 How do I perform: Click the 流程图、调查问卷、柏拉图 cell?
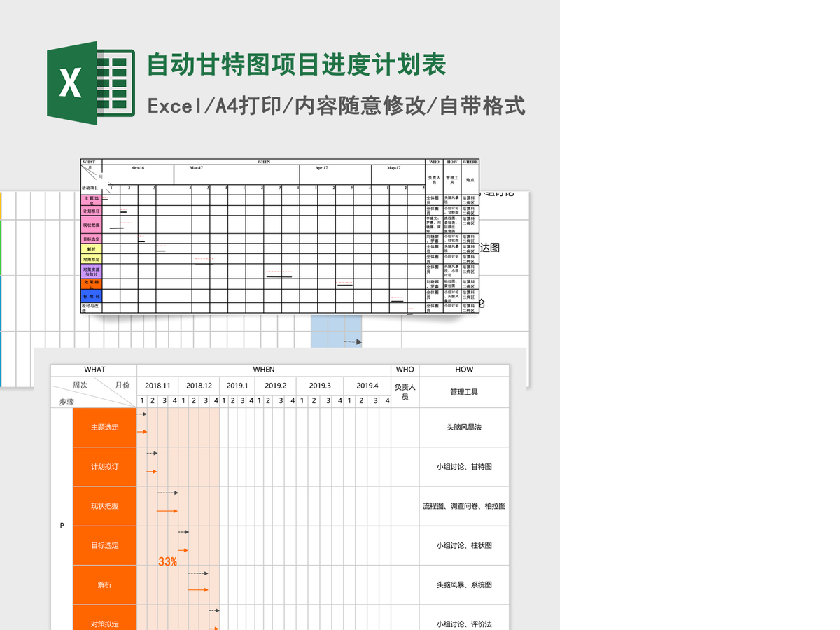click(464, 506)
